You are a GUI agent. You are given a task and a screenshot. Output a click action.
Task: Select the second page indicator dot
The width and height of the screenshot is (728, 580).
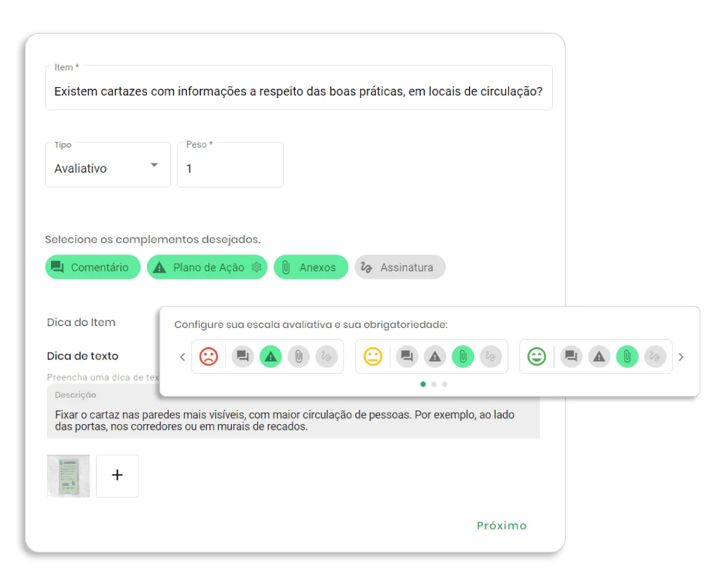(434, 383)
